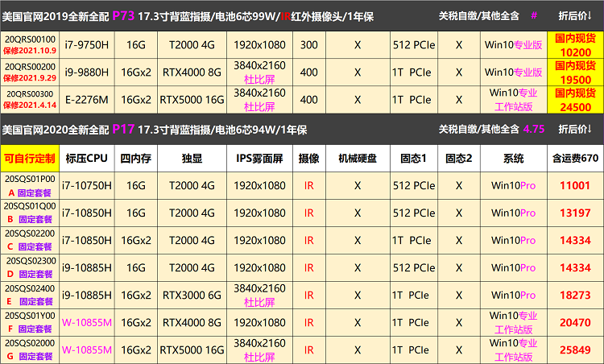
Task: Click the 固态2 column header
Action: coord(459,159)
